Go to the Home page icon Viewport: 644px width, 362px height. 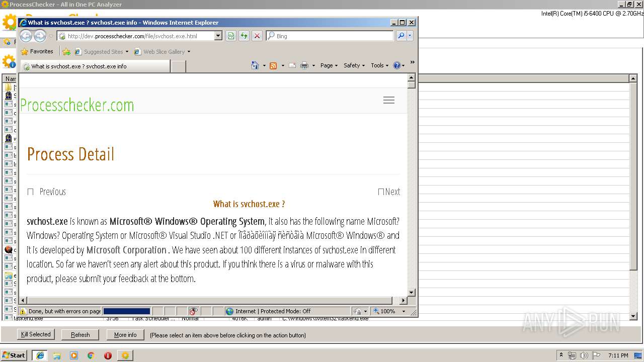coord(255,65)
